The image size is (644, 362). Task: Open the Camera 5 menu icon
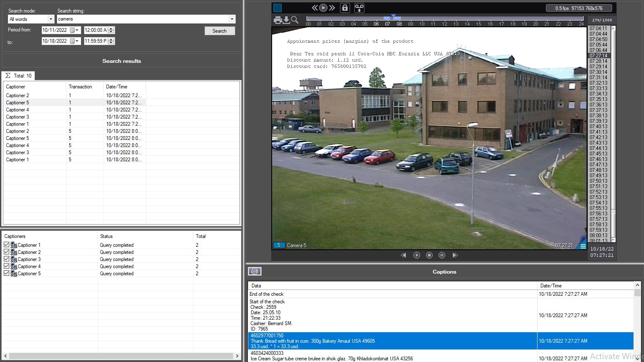coord(583,246)
